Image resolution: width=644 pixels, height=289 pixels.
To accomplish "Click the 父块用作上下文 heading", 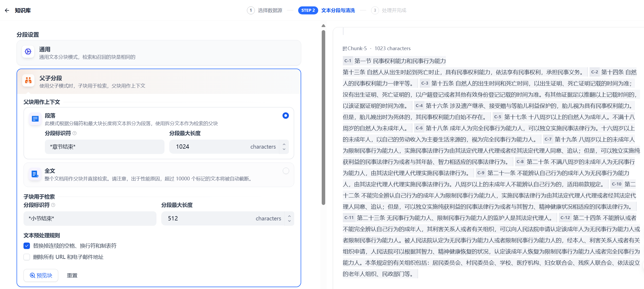I will [x=42, y=102].
